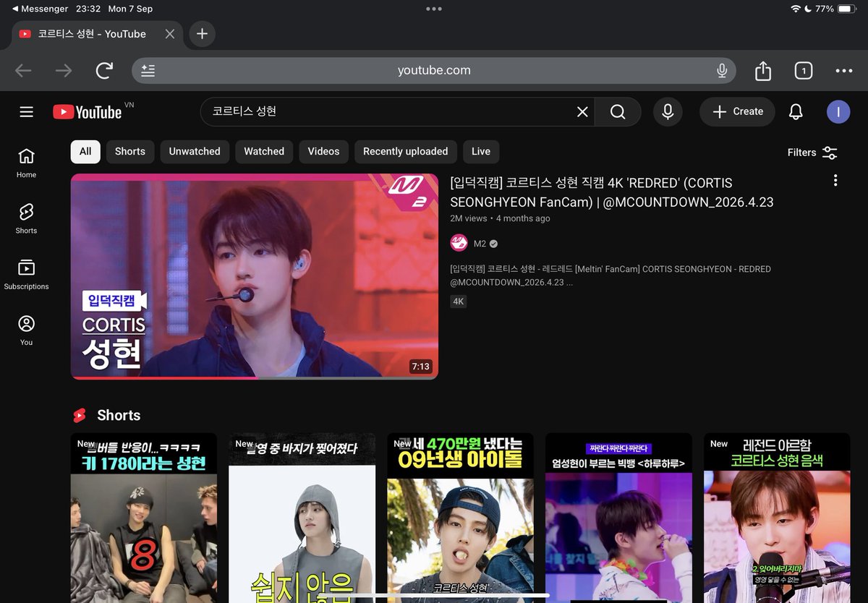868x603 pixels.
Task: Open Shorts in the sidebar
Action: coord(26,218)
